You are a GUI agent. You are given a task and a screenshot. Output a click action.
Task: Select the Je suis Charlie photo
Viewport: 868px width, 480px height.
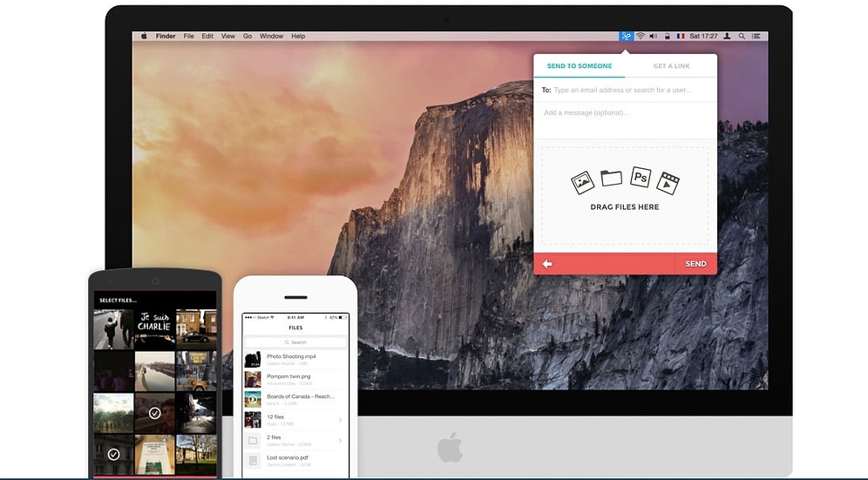coord(154,328)
